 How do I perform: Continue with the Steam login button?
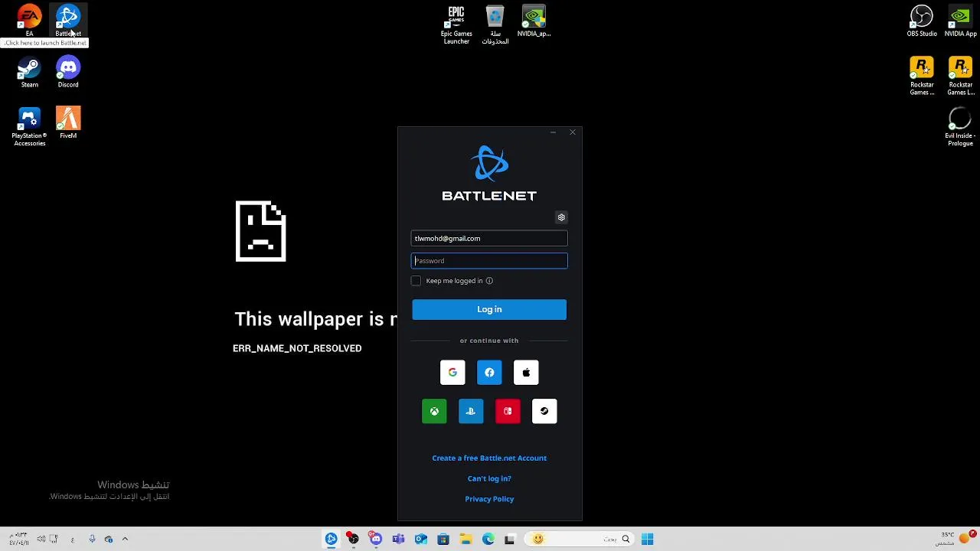[544, 411]
